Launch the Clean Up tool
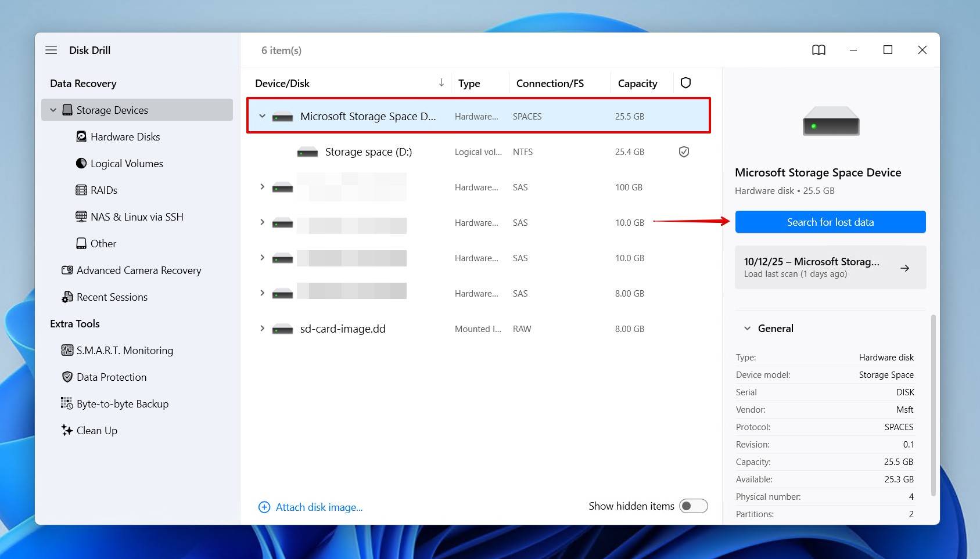This screenshot has width=980, height=559. coord(96,431)
